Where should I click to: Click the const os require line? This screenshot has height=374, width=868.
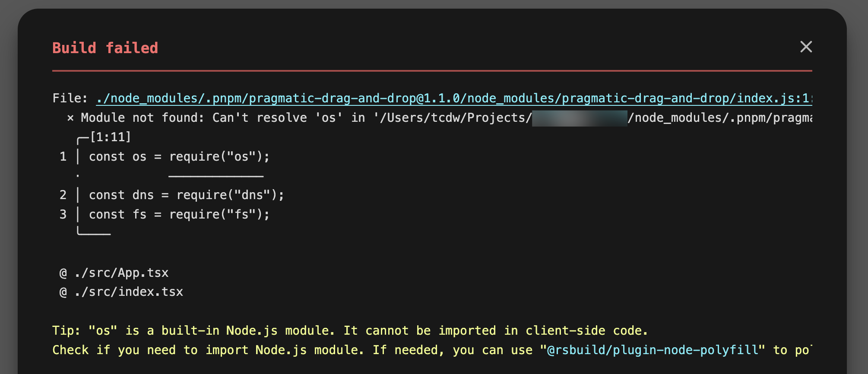tap(179, 157)
